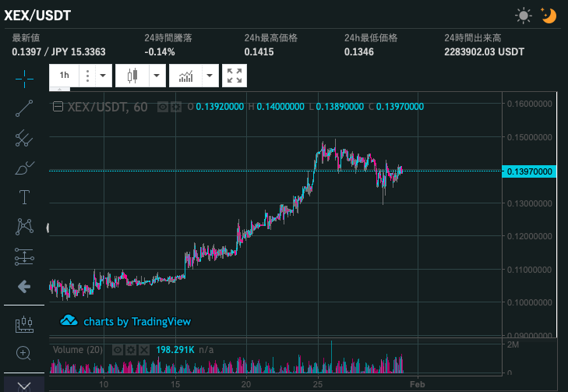
Task: Collapse the XEX/USDT legend box
Action: (58, 108)
